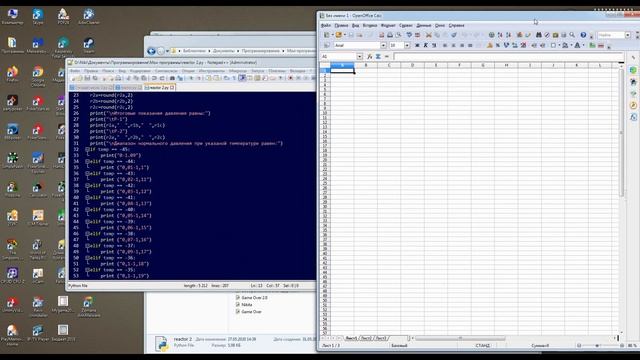This screenshot has height=360, width=640.
Task: Open Navigator compass icon in Calc sidebar
Action: coord(633,105)
